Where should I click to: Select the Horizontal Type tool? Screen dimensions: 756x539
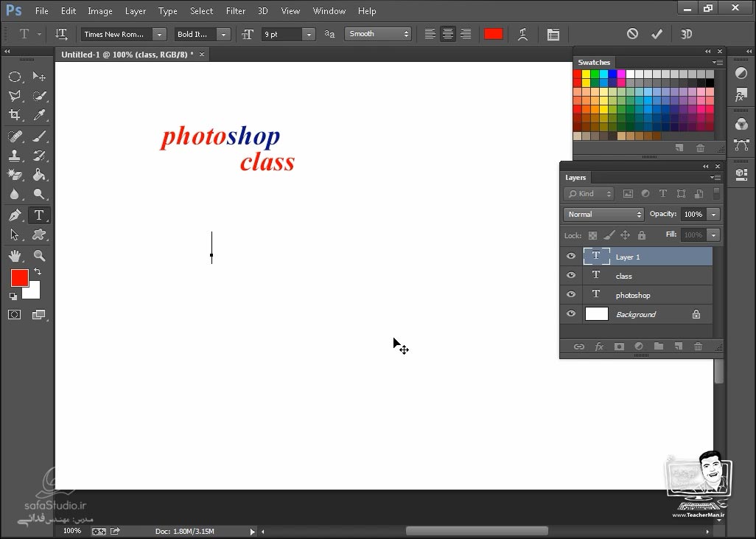[x=39, y=215]
